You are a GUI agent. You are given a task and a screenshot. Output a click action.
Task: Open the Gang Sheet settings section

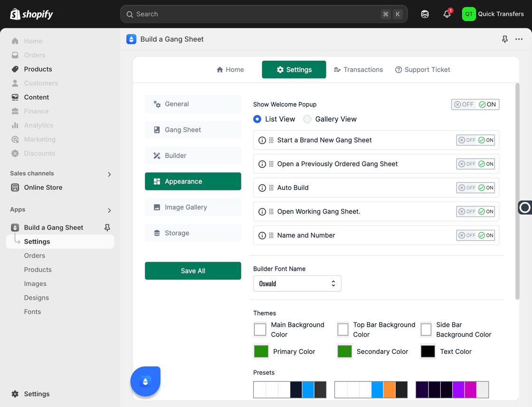tap(193, 130)
